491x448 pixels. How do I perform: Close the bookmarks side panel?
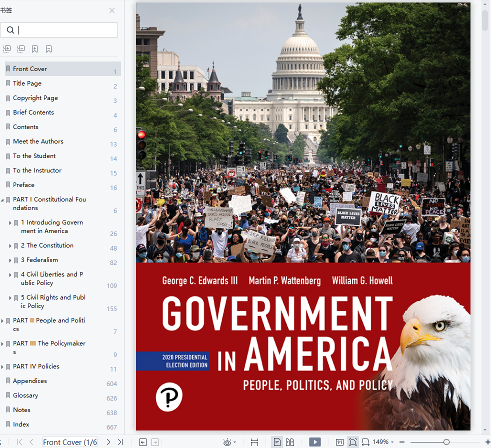tap(112, 10)
